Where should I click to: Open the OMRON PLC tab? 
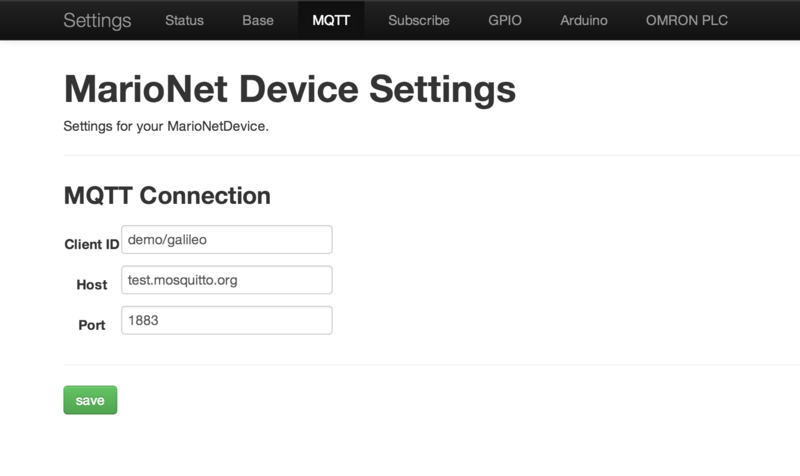687,20
